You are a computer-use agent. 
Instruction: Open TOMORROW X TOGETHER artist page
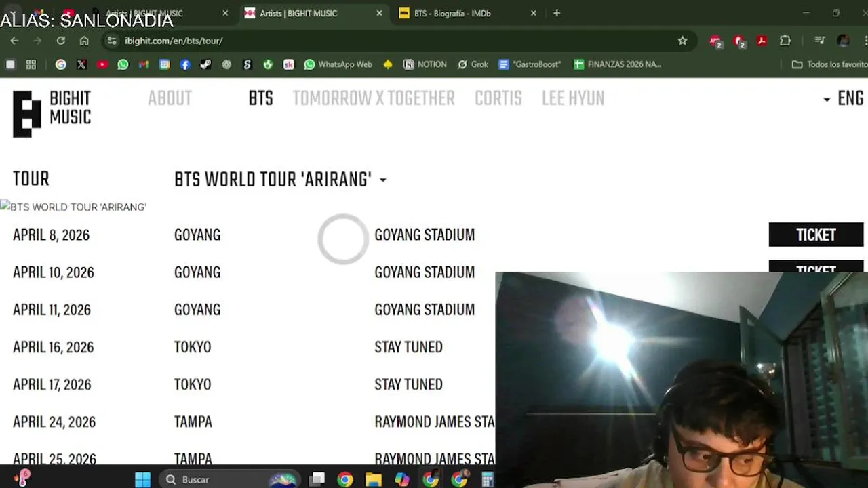click(x=374, y=99)
